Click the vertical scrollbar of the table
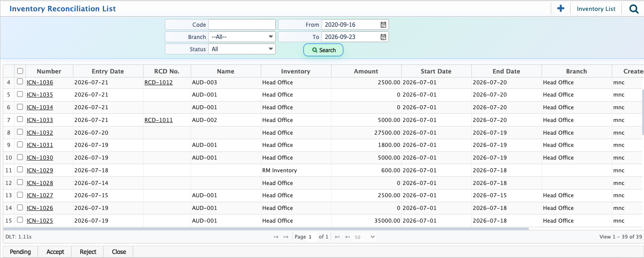644x258 pixels. (x=642, y=112)
